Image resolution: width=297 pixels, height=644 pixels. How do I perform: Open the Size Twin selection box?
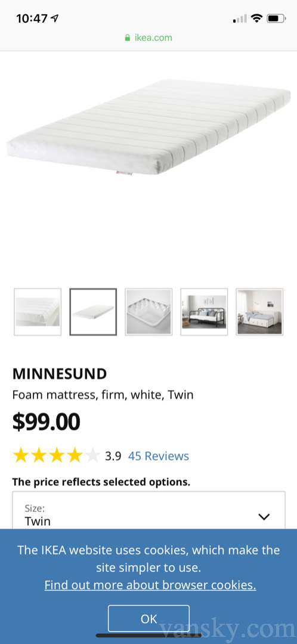(148, 510)
